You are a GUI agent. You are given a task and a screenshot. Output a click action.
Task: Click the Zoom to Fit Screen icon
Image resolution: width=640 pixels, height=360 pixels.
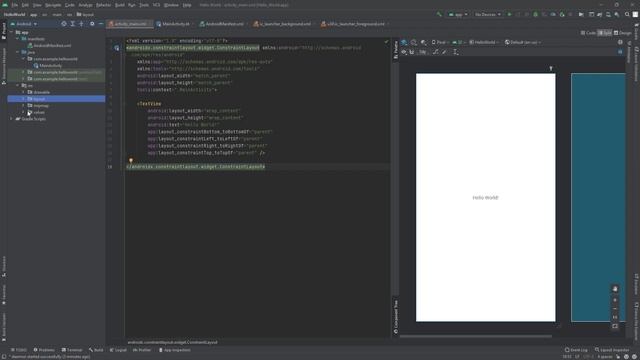615,326
